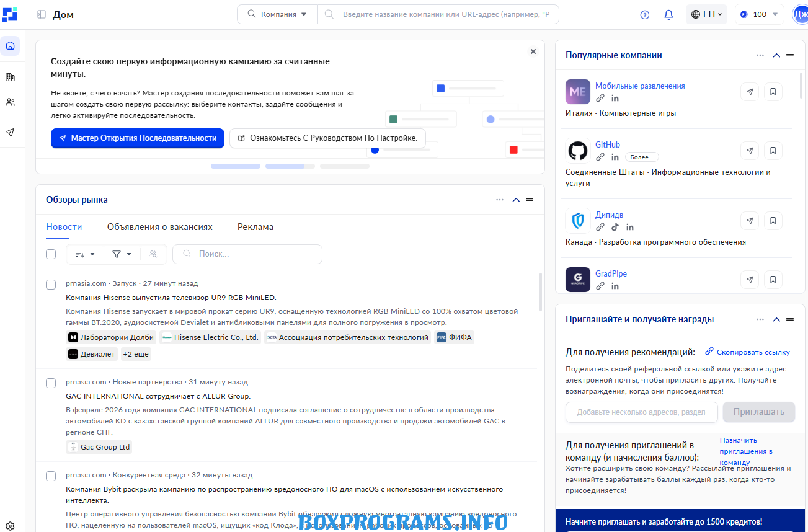Expand the news filter funnel dropdown
Screen dimensions: 808x532
click(x=122, y=254)
